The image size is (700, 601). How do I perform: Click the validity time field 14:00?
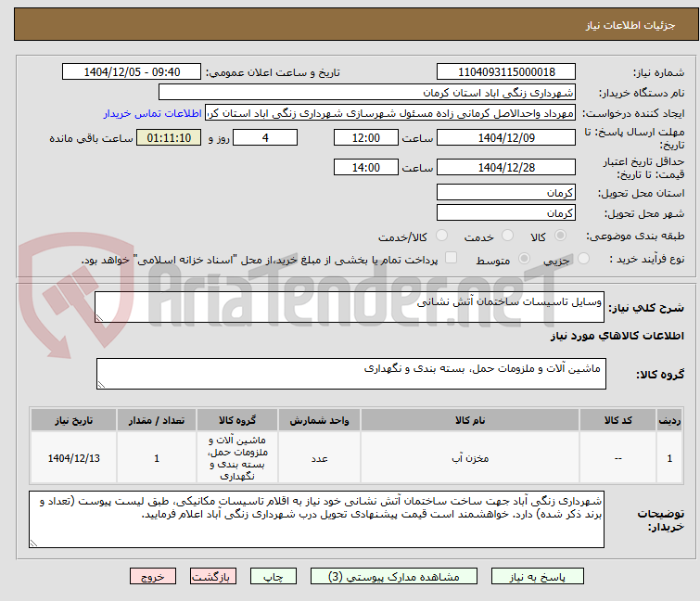click(x=366, y=168)
